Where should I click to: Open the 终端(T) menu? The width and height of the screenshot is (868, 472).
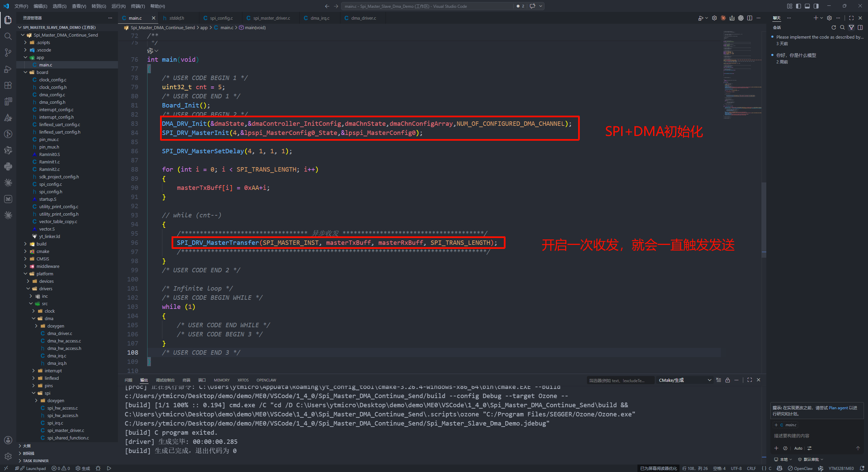click(138, 6)
